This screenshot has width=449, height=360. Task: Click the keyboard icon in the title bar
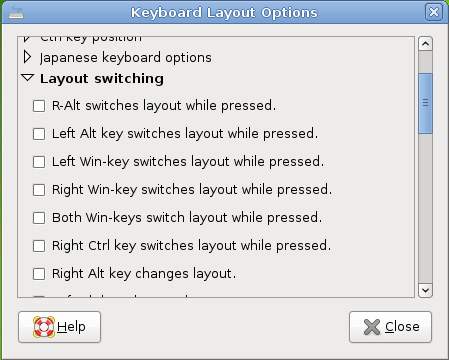pyautogui.click(x=15, y=14)
